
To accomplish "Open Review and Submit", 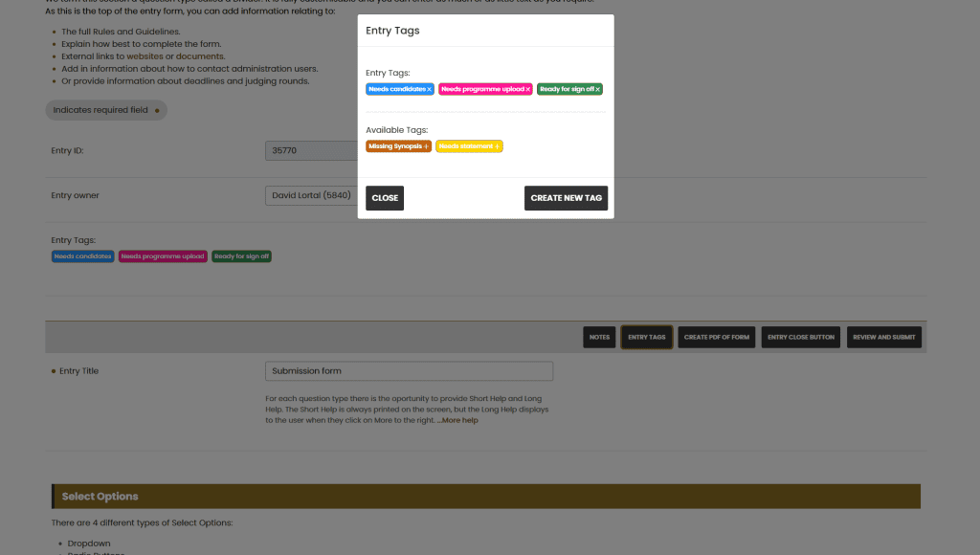I will [x=883, y=338].
